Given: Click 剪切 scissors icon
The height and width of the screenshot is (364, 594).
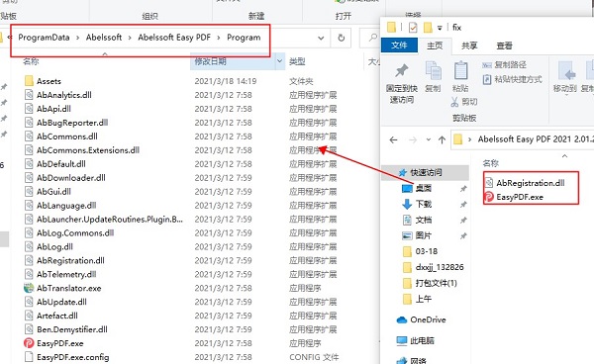Looking at the screenshot, I should tap(454, 102).
